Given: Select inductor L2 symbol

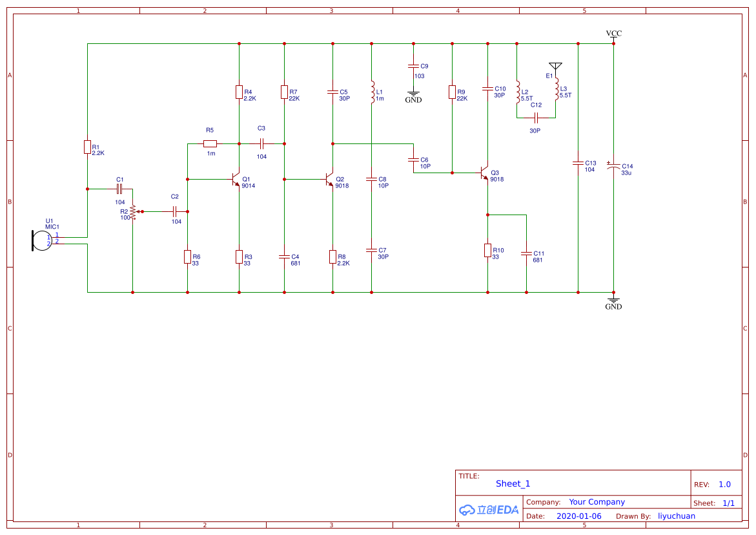Looking at the screenshot, I should click(x=518, y=92).
